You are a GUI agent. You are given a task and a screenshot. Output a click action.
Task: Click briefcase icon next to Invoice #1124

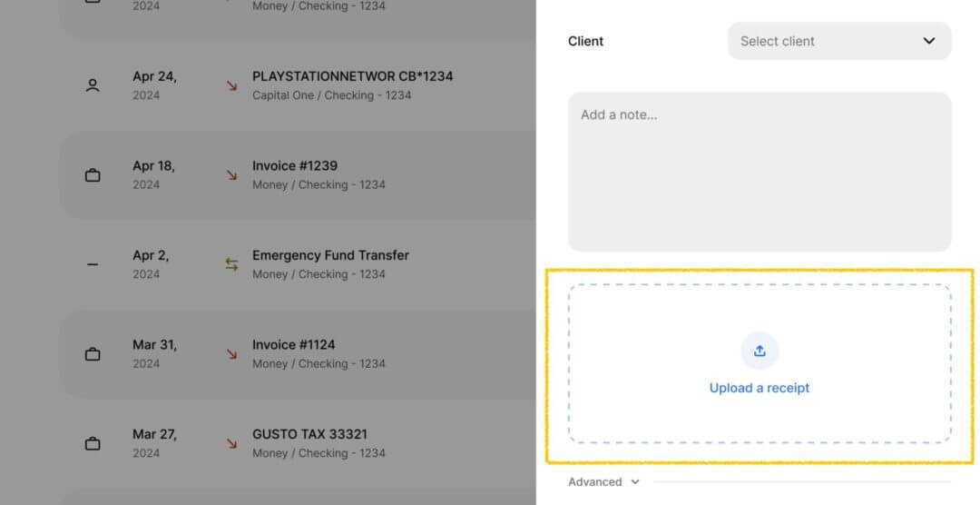93,354
